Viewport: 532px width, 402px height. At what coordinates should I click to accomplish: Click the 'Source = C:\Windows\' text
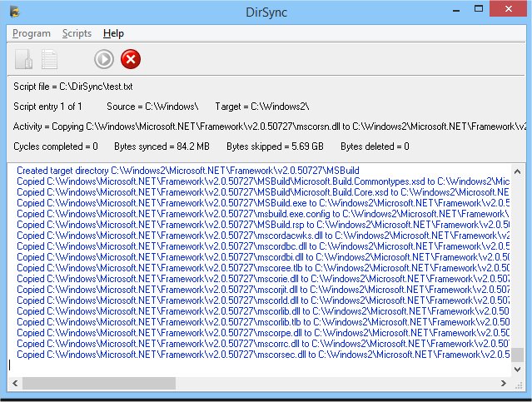point(152,107)
